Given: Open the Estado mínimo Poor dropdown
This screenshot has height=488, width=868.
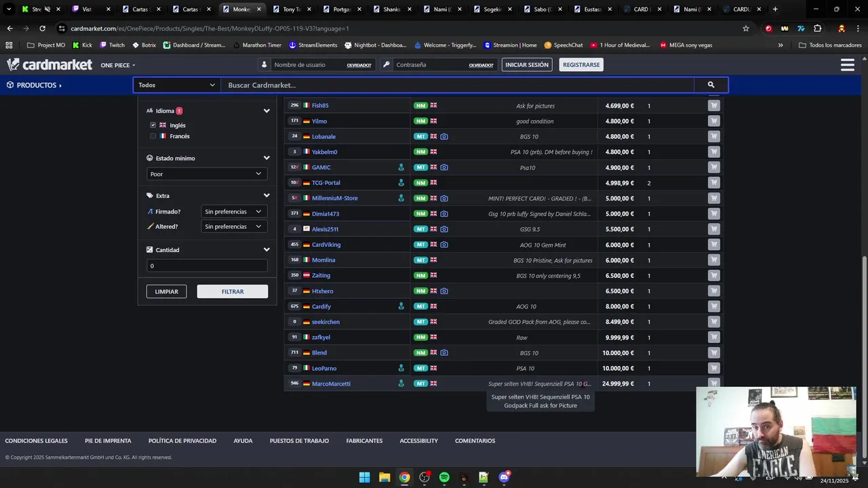Looking at the screenshot, I should (x=207, y=174).
